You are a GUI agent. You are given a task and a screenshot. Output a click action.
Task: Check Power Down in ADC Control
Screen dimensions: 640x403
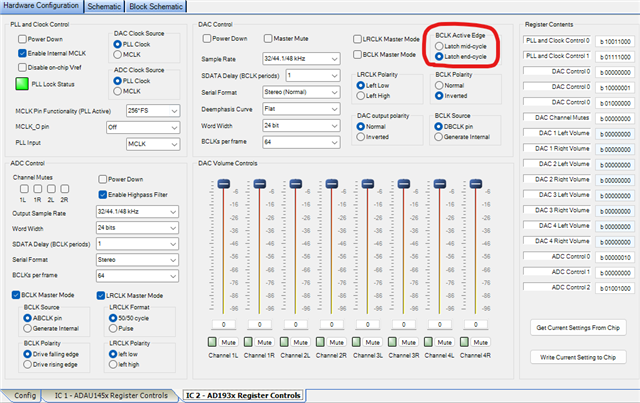coord(102,179)
